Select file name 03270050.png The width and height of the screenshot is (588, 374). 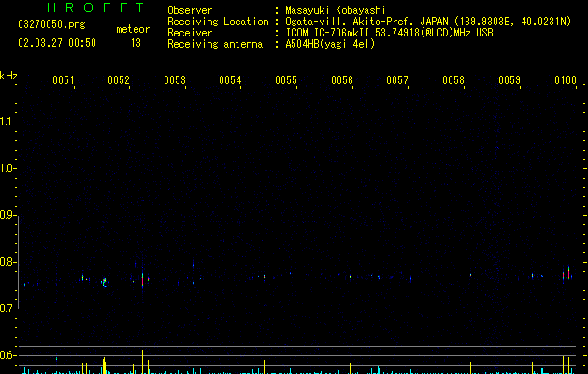point(51,24)
